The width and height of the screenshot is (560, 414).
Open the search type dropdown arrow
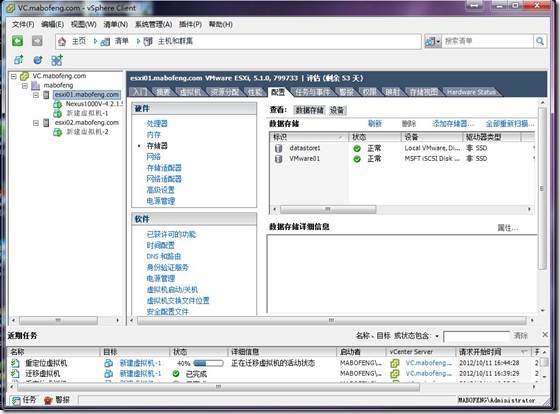(x=438, y=42)
